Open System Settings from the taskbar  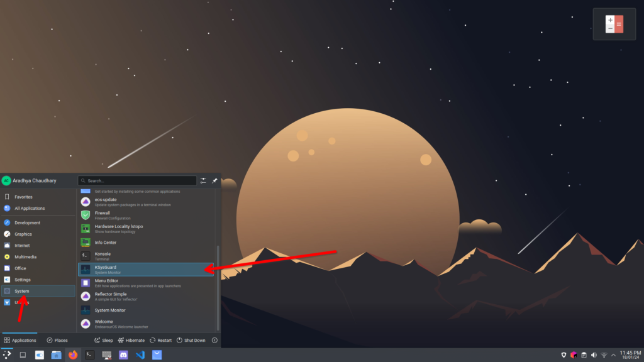pos(40,355)
